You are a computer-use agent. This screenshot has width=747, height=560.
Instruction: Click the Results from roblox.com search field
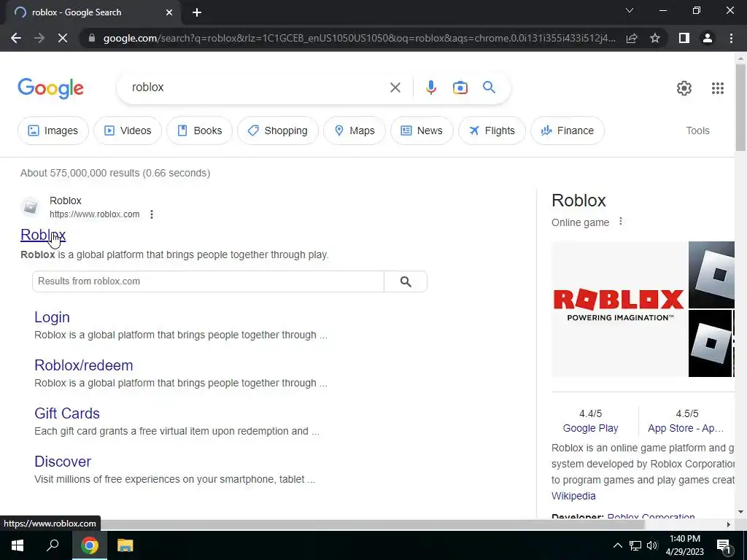[208, 281]
